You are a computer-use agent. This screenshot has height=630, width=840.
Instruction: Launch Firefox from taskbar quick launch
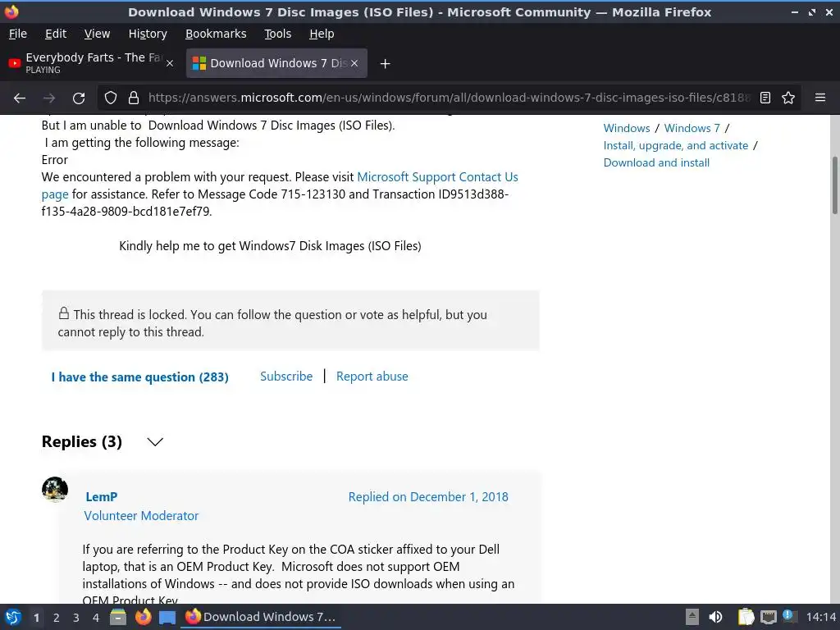pos(143,617)
